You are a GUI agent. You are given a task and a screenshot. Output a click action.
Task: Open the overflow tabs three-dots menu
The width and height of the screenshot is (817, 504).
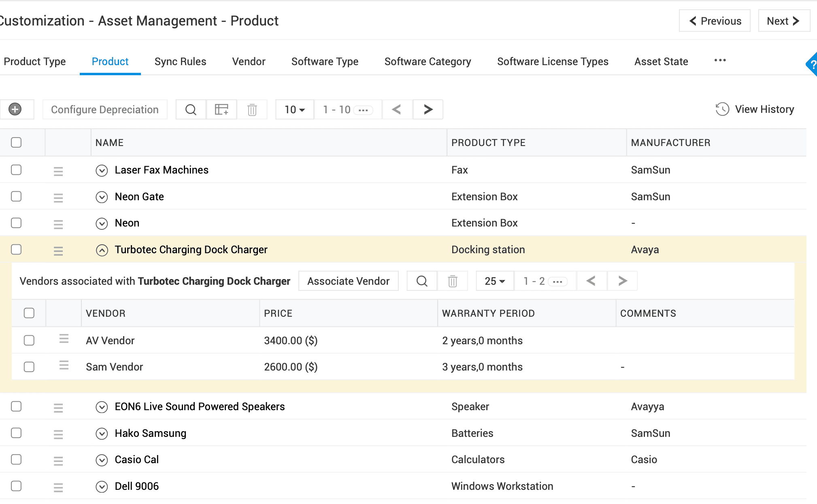pyautogui.click(x=720, y=61)
